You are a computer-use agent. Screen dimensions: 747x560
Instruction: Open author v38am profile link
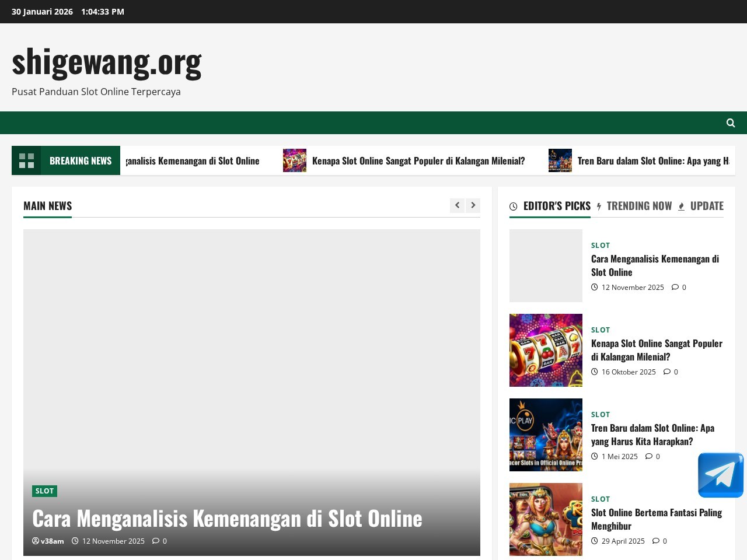tap(48, 541)
